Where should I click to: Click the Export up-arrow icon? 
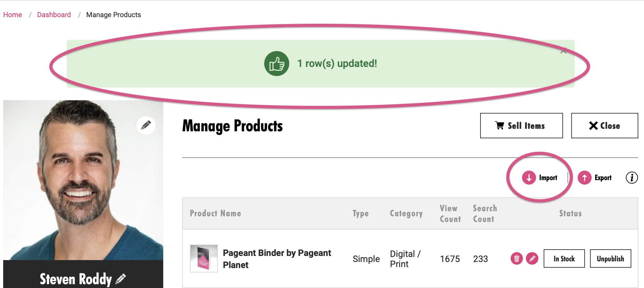click(x=584, y=178)
